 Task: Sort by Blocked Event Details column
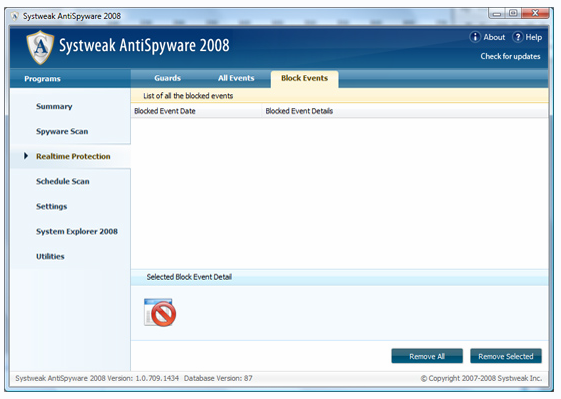point(405,111)
